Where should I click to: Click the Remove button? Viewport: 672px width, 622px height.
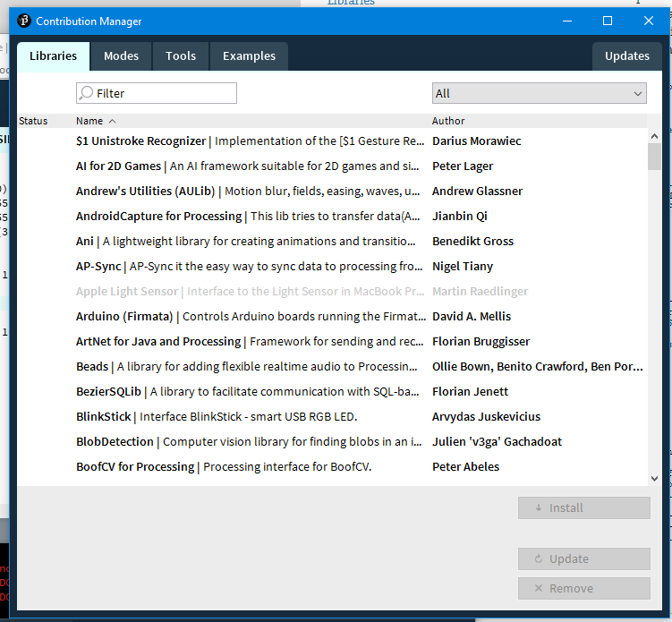click(584, 589)
